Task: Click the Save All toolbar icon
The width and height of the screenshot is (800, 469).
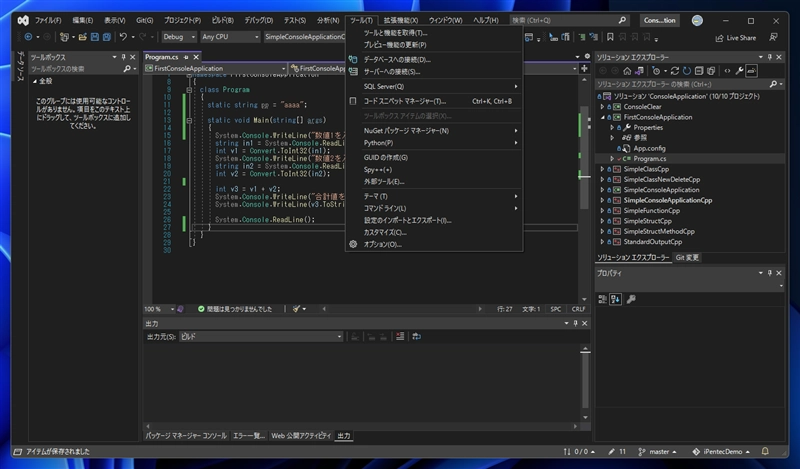Action: point(106,37)
